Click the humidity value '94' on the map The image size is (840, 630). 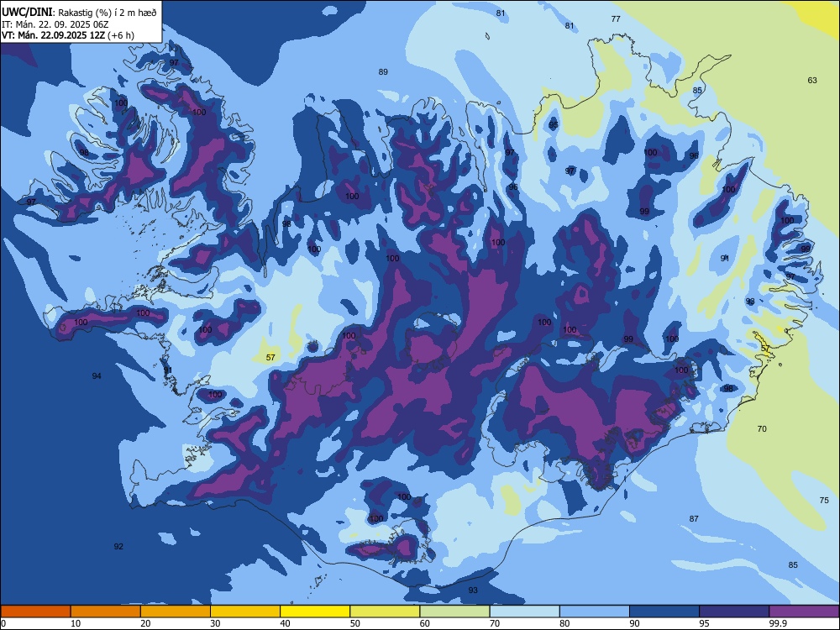(97, 376)
